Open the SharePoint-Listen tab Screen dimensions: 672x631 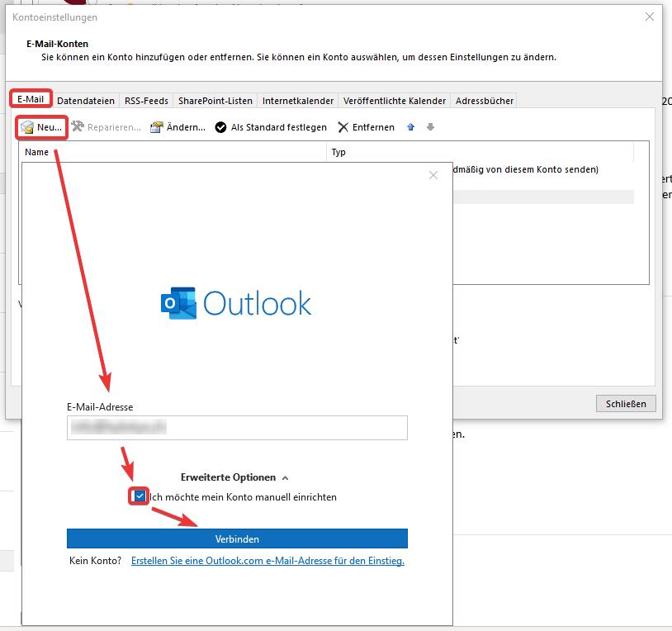pyautogui.click(x=215, y=101)
